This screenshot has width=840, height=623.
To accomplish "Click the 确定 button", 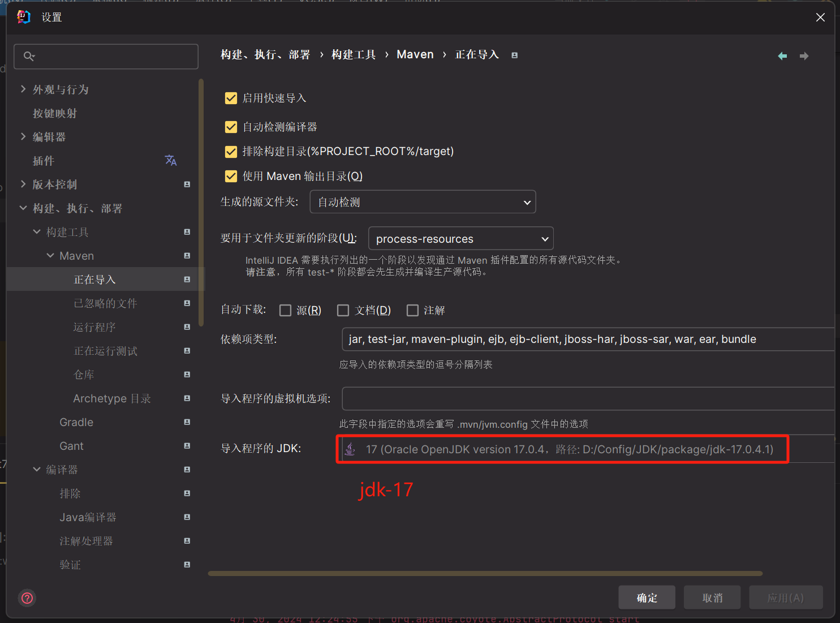I will click(x=647, y=598).
